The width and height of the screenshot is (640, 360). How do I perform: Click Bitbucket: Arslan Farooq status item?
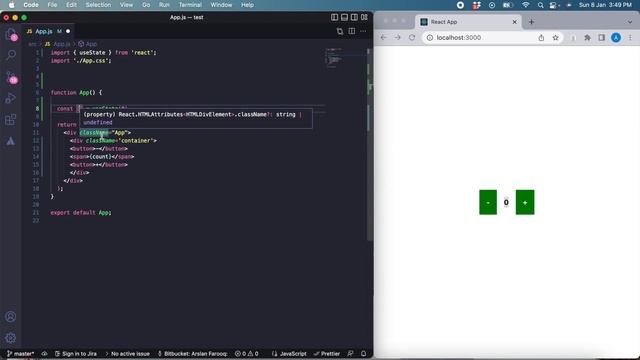pyautogui.click(x=192, y=353)
